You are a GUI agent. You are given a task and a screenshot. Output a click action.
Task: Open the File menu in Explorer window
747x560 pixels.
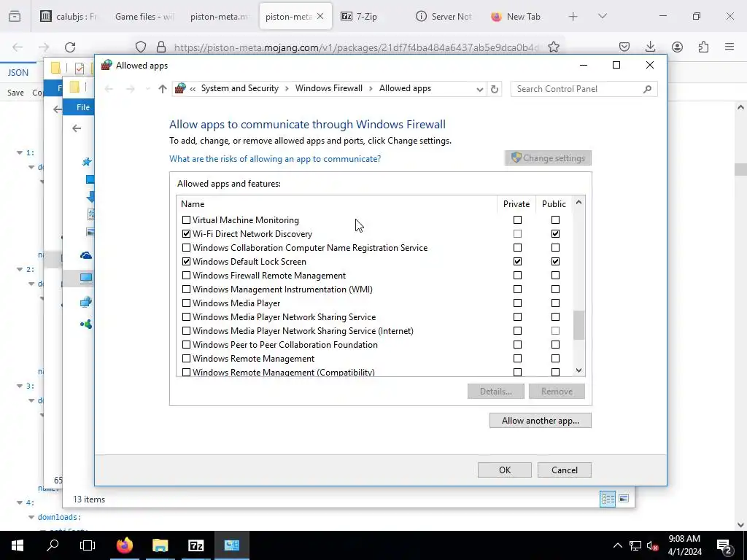click(x=83, y=107)
